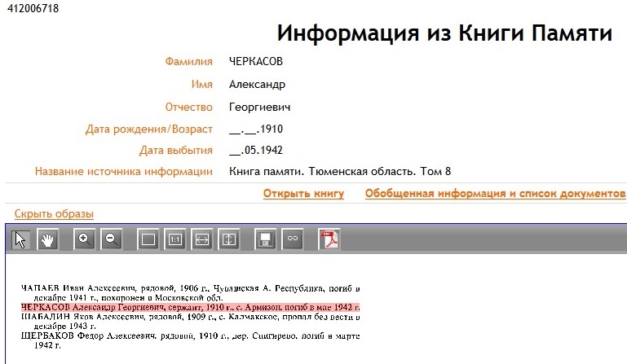Click the ЧАПАЕВ Иван Алексеевич entry

click(189, 288)
